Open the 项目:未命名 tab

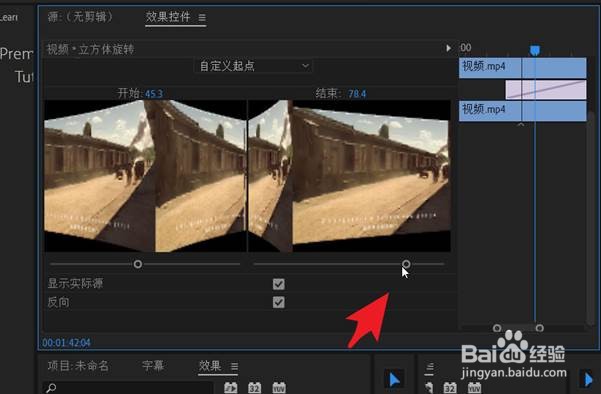78,366
